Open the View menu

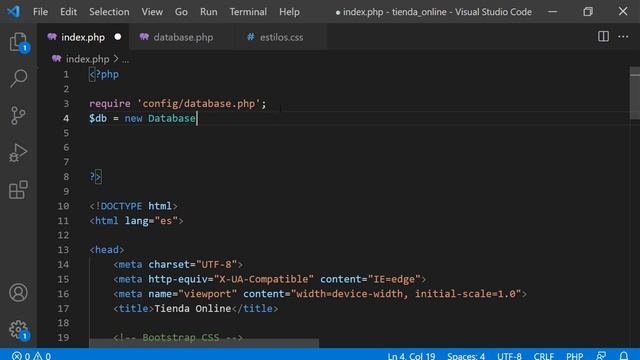pyautogui.click(x=152, y=12)
